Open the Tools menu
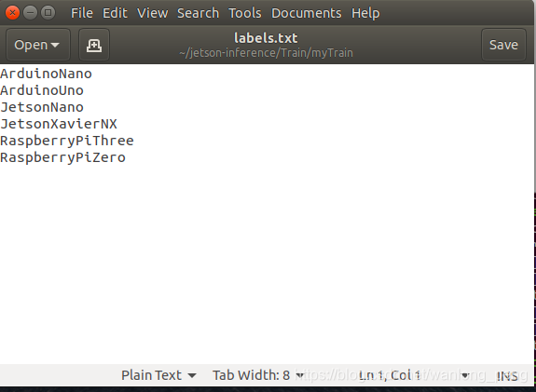The image size is (536, 392). (245, 13)
